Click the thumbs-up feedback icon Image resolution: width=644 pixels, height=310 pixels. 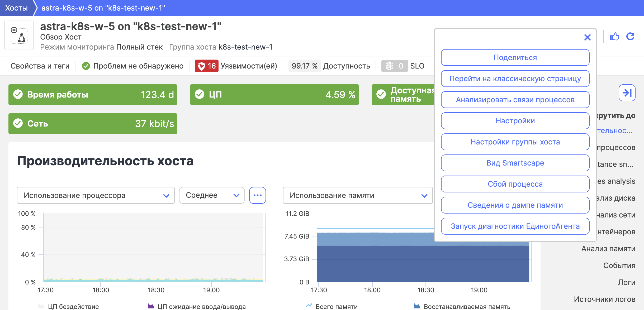614,37
